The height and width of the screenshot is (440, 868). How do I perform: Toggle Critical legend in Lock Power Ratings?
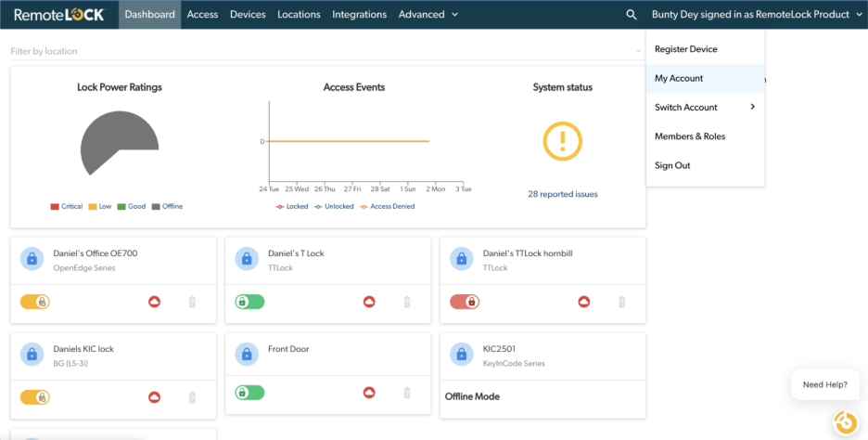[67, 207]
